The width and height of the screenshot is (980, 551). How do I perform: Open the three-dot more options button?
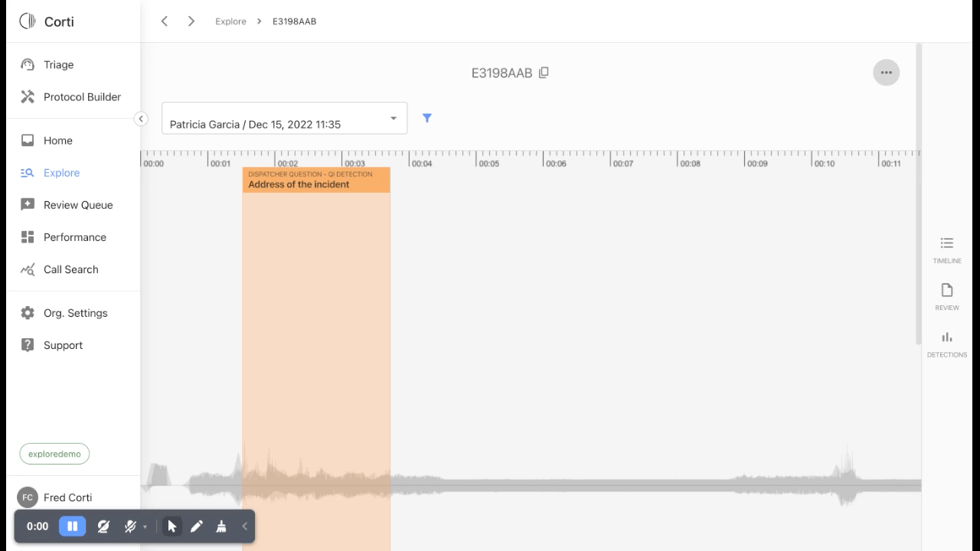tap(886, 73)
